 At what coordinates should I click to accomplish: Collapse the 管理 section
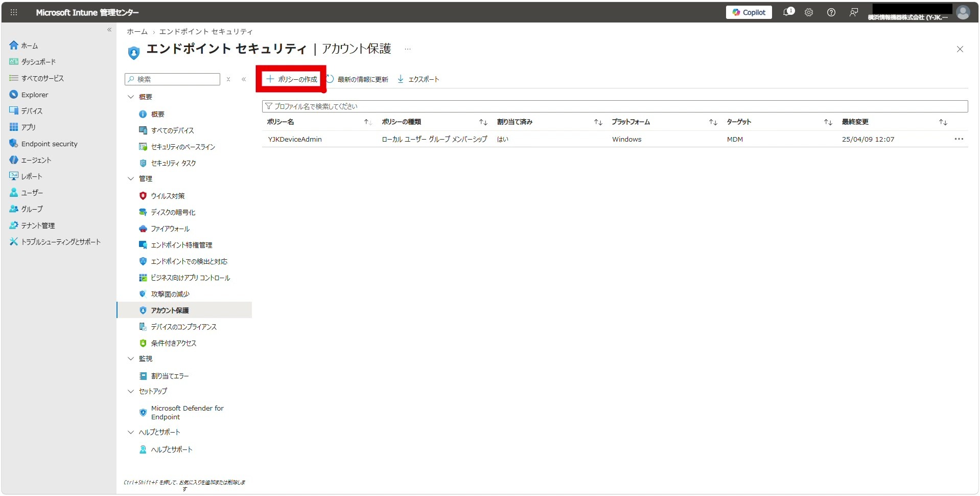tap(139, 178)
